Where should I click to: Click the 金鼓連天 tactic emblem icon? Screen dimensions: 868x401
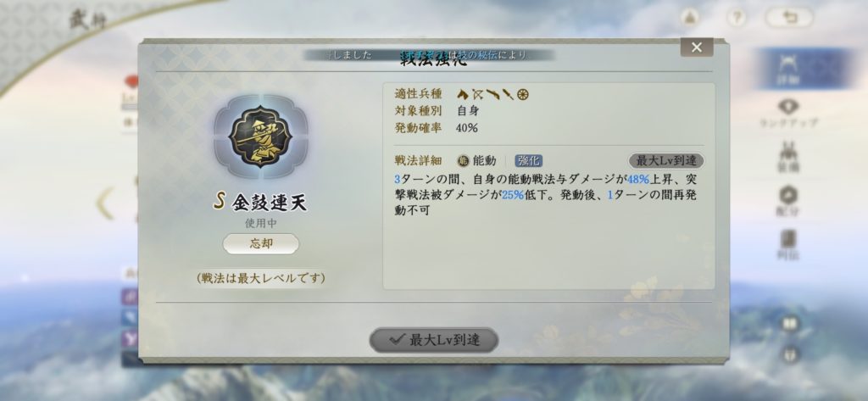261,136
